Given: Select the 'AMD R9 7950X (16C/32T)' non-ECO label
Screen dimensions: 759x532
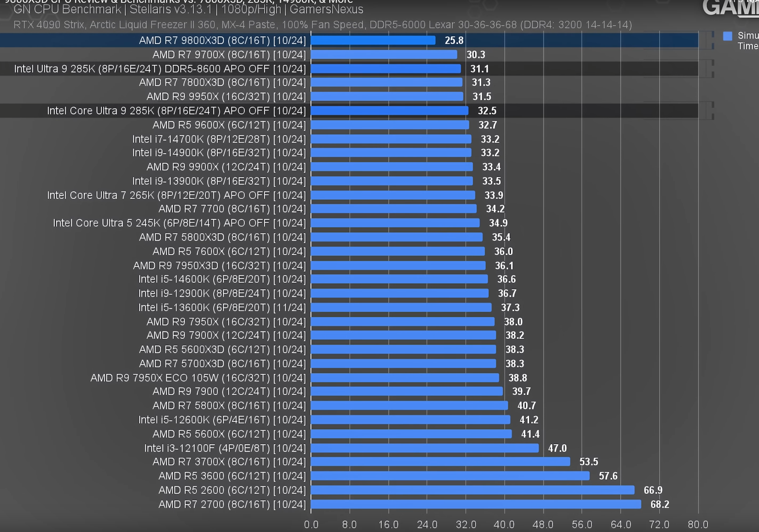Looking at the screenshot, I should [226, 322].
